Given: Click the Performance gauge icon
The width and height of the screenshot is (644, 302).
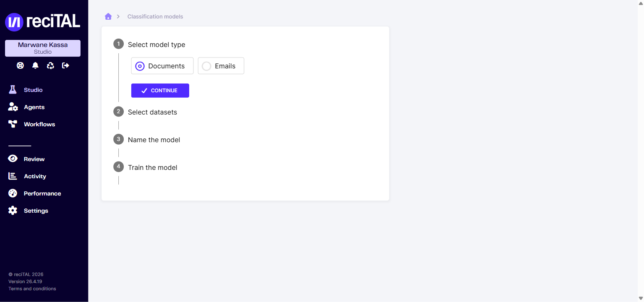Looking at the screenshot, I should (x=13, y=193).
